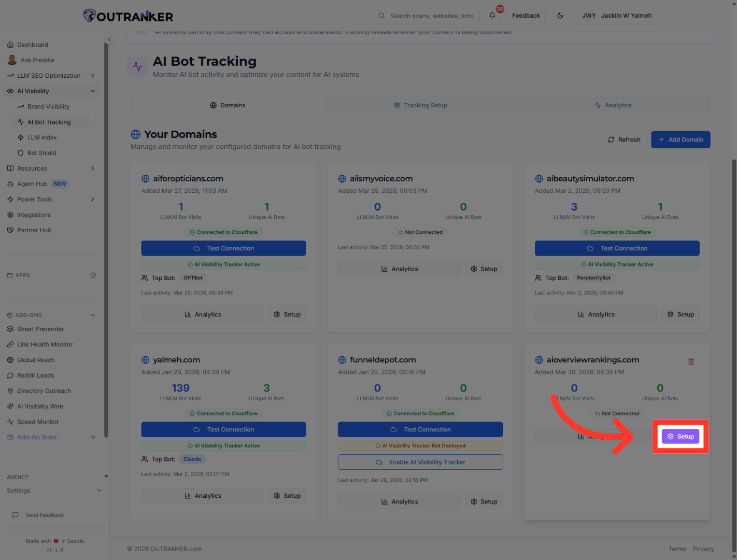Viewport: 737px width, 560px height.
Task: Open the Terms link in the footer
Action: (677, 549)
